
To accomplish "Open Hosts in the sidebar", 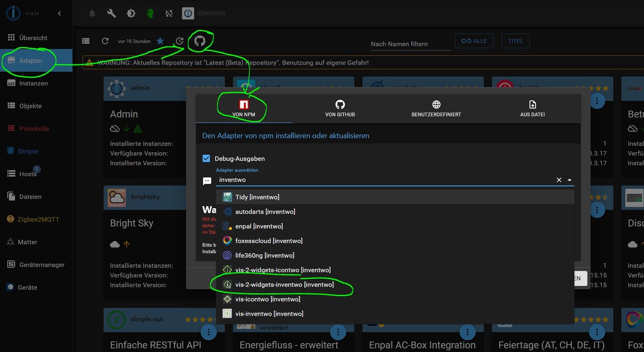I will (x=36, y=174).
